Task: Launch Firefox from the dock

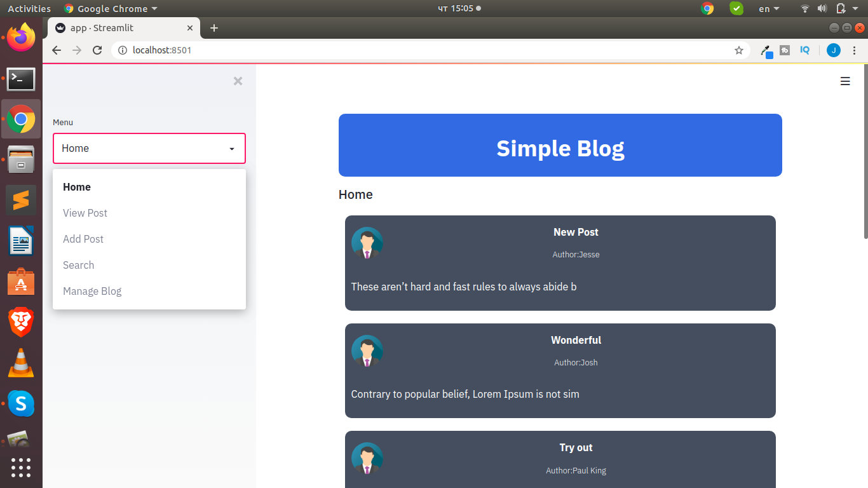Action: click(21, 38)
